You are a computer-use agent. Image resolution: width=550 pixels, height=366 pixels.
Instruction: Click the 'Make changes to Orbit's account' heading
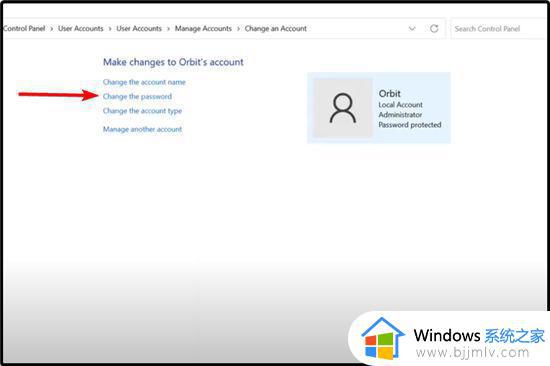pos(173,62)
